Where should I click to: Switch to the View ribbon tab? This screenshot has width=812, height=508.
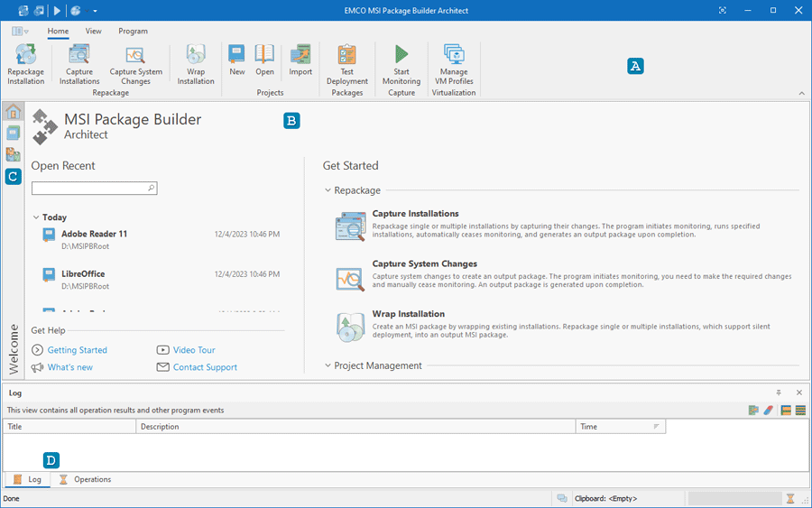tap(93, 31)
